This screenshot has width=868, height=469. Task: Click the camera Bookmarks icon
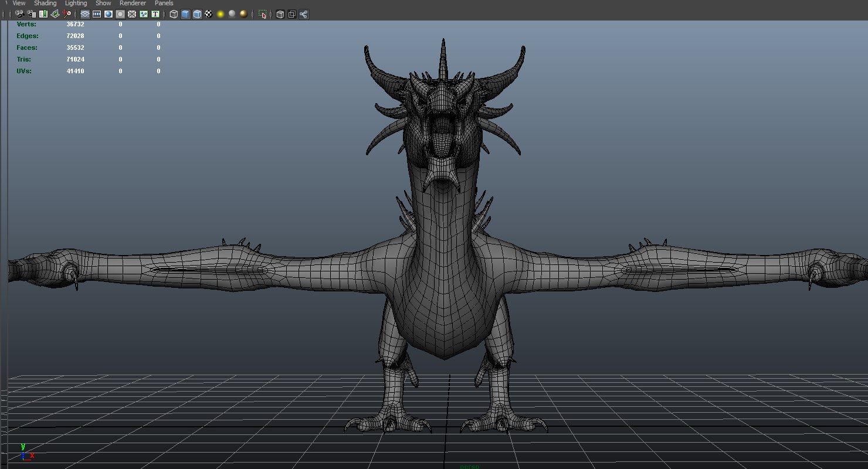[x=43, y=14]
